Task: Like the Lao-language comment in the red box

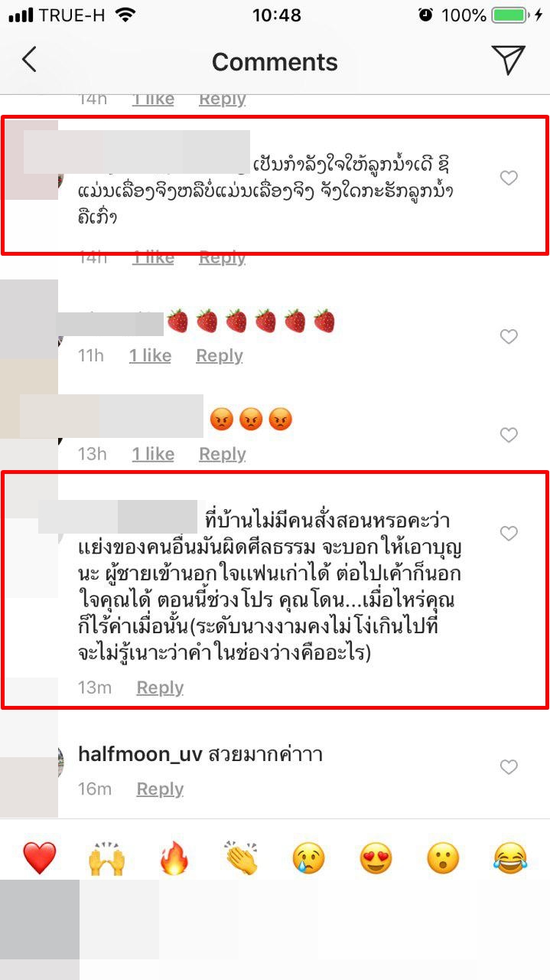Action: pyautogui.click(x=509, y=178)
